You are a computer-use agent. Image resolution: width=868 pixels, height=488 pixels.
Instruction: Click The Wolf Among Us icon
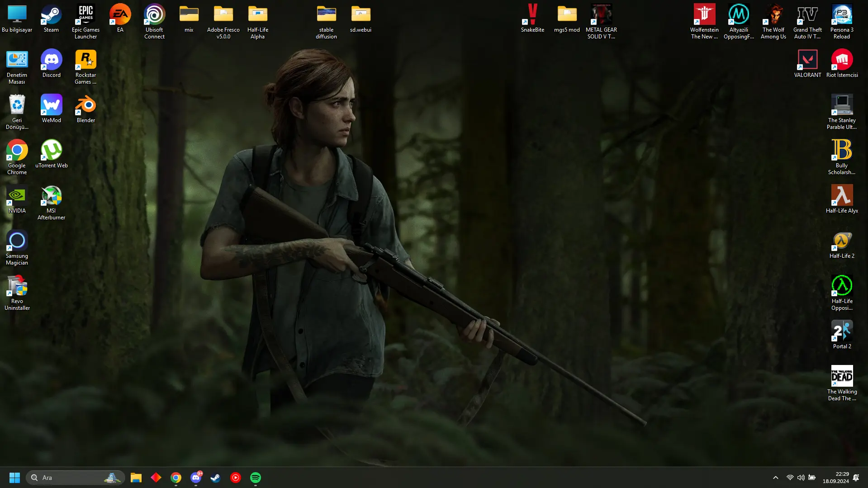click(773, 22)
